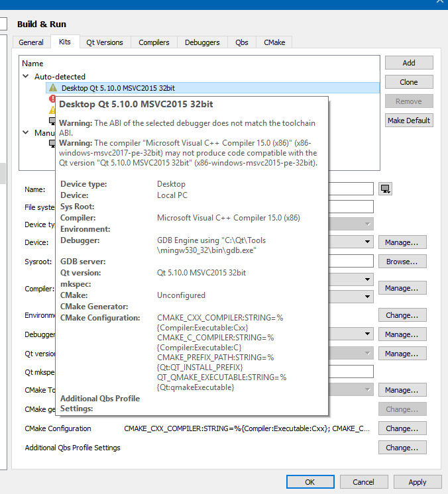This screenshot has height=494, width=448.
Task: Click disabled Change button for CMake generator
Action: click(402, 409)
